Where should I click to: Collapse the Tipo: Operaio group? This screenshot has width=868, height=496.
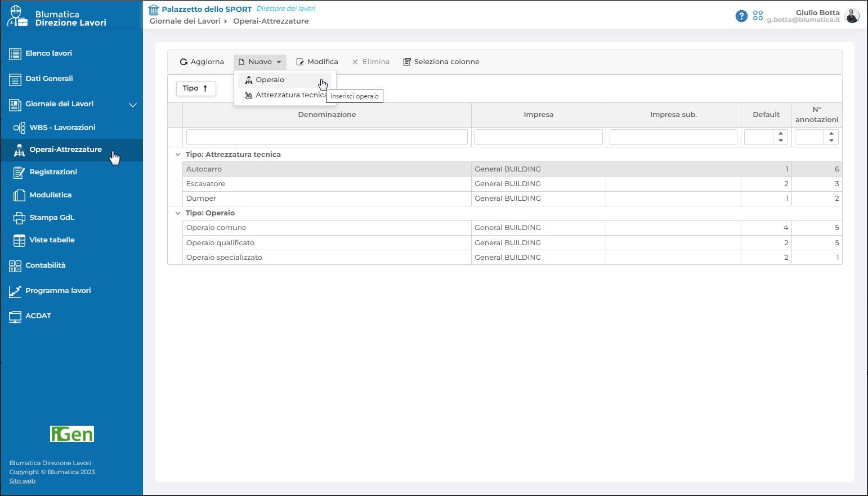[178, 213]
